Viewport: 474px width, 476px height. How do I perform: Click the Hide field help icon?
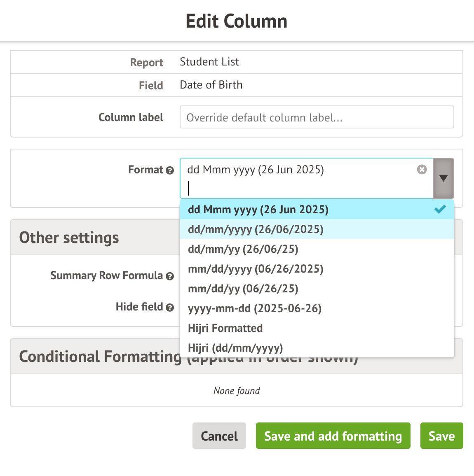(170, 308)
